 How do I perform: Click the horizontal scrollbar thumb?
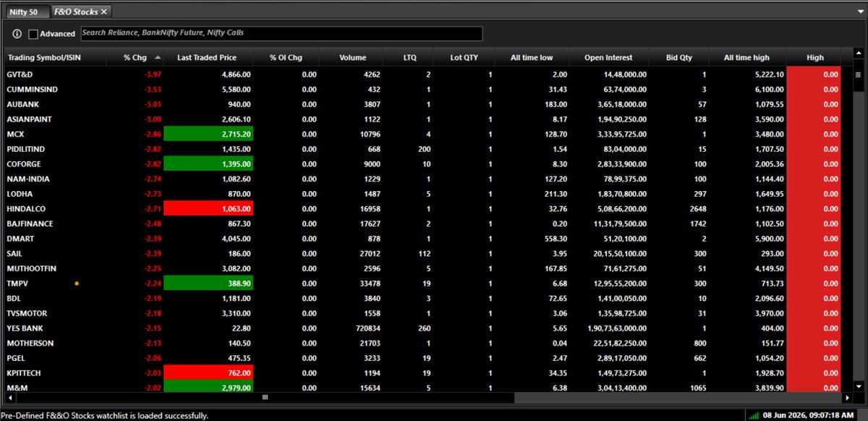click(265, 397)
